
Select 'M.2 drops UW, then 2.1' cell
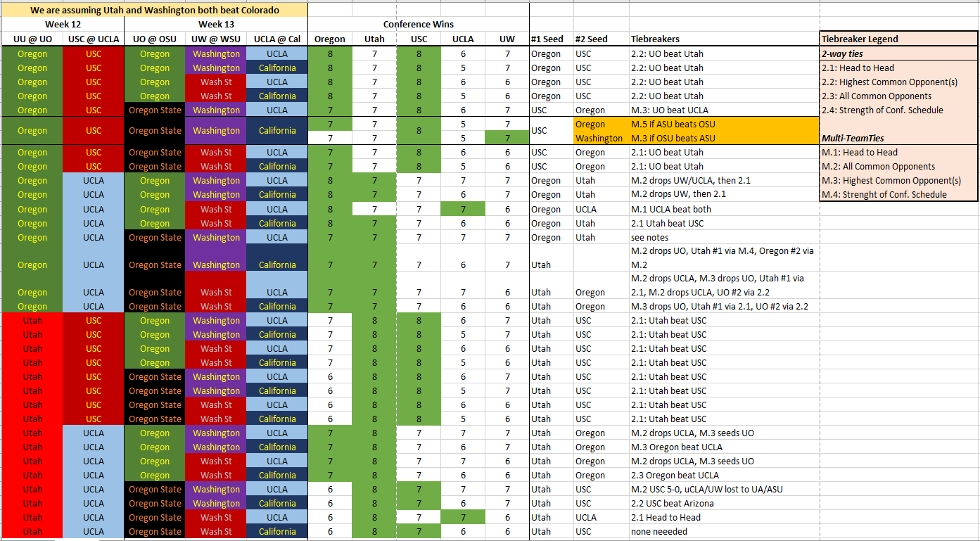tap(725, 194)
